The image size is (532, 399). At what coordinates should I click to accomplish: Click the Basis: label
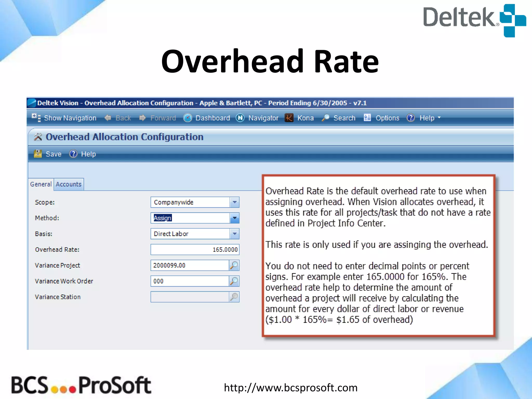tap(44, 234)
